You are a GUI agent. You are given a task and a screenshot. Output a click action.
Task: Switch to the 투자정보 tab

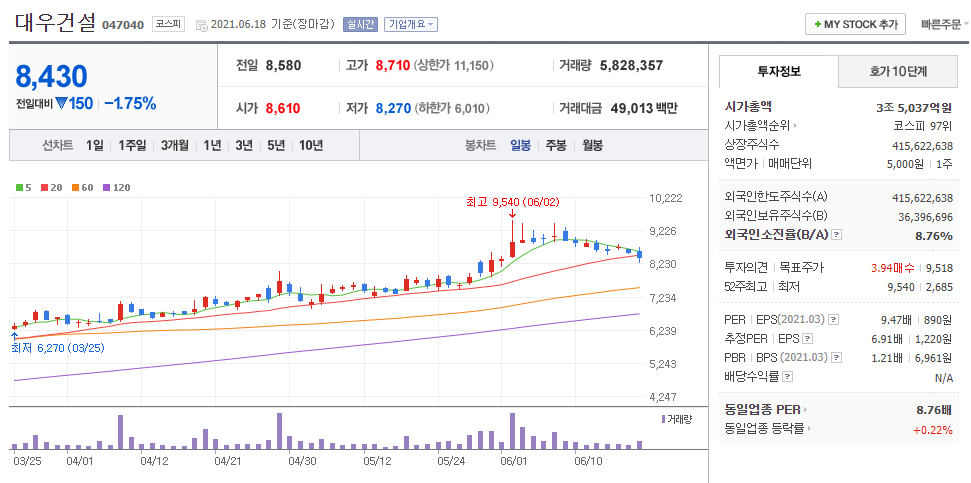pyautogui.click(x=779, y=71)
